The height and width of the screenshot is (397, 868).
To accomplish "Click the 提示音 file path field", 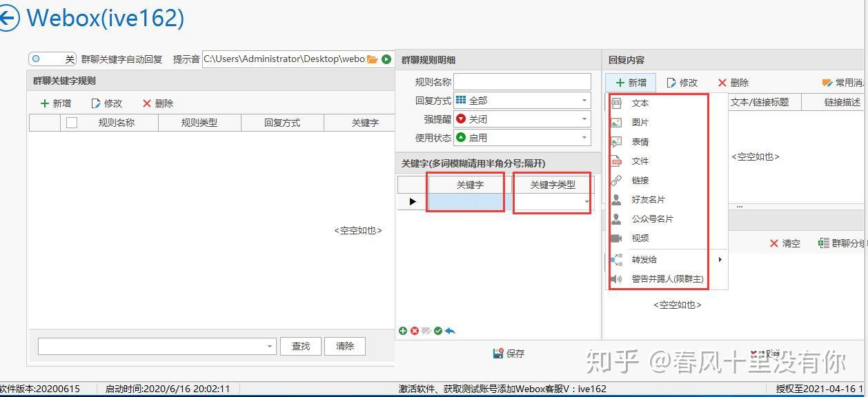I will point(284,59).
